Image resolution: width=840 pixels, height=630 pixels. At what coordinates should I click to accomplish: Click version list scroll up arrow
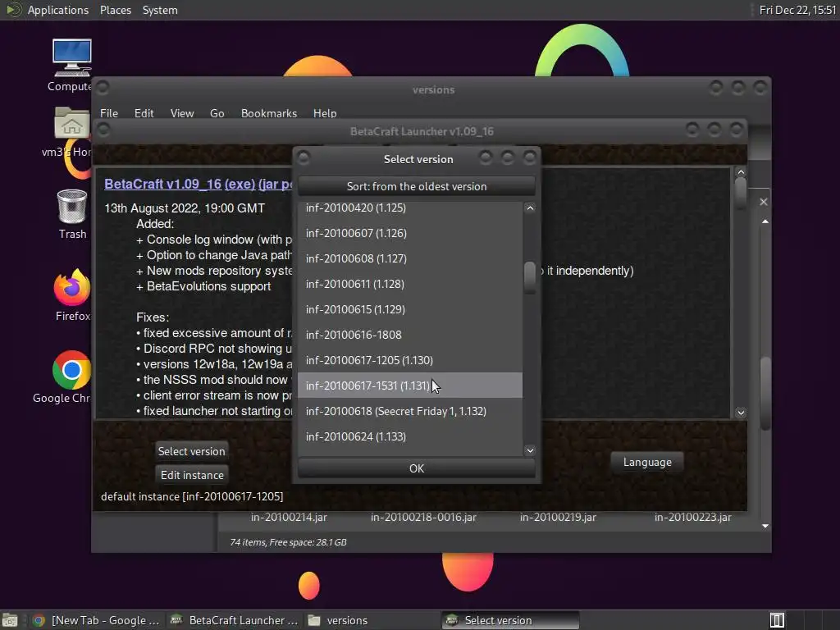tap(530, 208)
